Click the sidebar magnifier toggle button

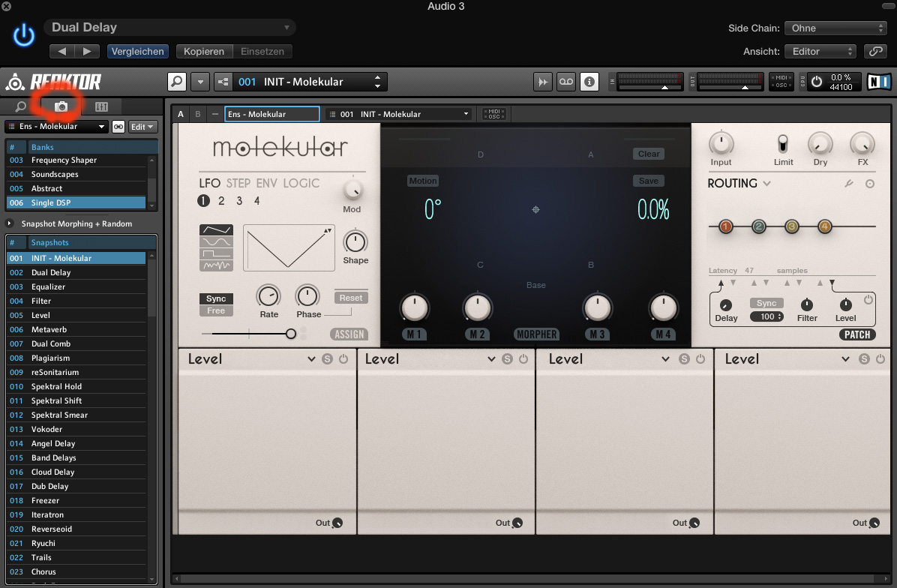(176, 82)
